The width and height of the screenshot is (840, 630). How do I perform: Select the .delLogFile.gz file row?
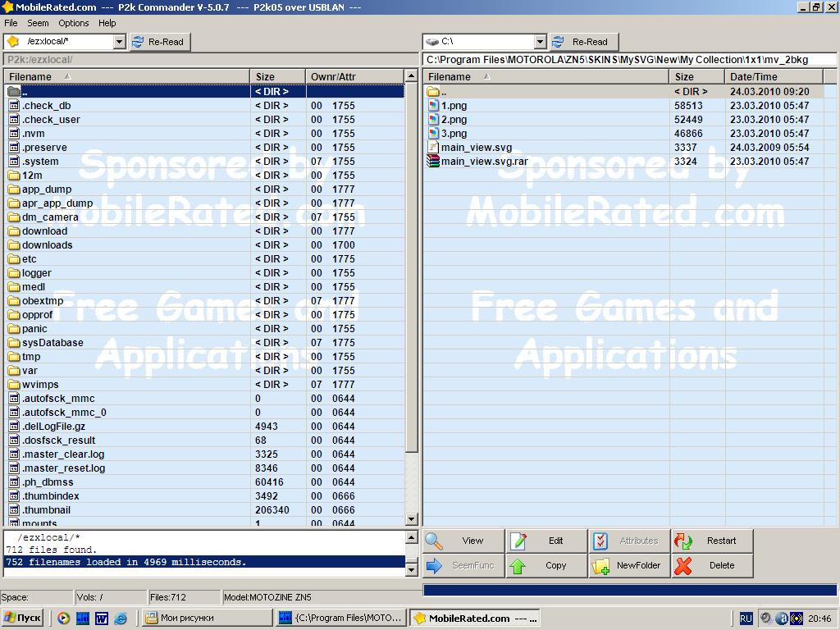pyautogui.click(x=204, y=427)
